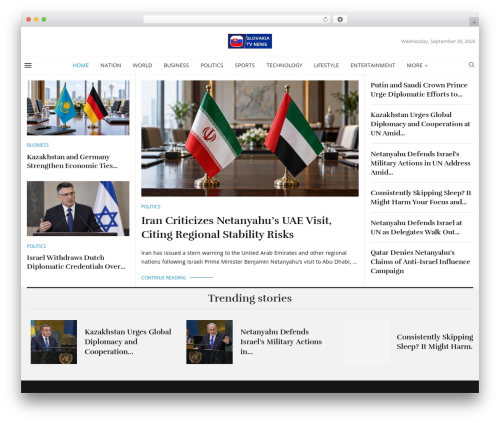500x423 pixels.
Task: Open the Israeli flag speaker thumbnail
Action: pyautogui.click(x=78, y=209)
